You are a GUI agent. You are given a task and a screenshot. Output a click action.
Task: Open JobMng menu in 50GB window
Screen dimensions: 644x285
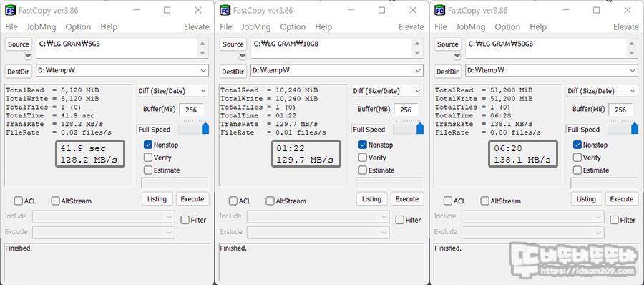[470, 26]
